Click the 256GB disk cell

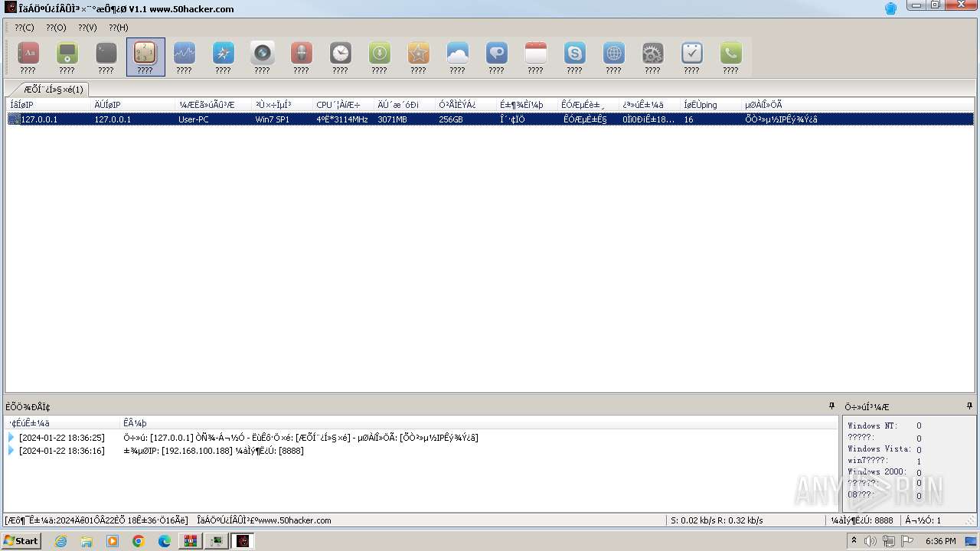tap(451, 119)
